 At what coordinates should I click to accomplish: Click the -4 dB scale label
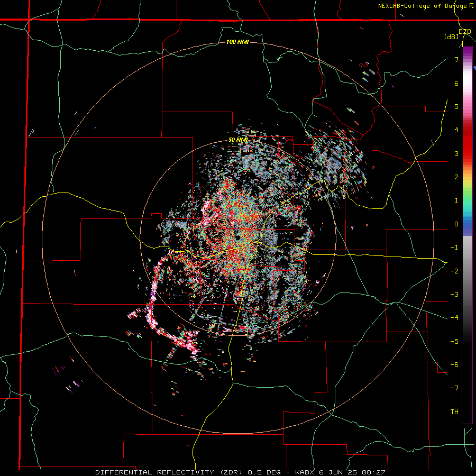pos(454,318)
